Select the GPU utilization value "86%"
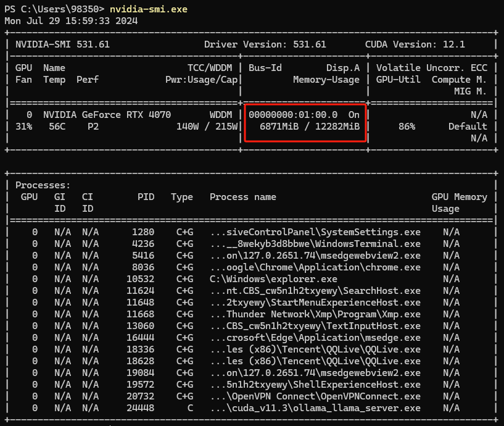The image size is (504, 426). [x=407, y=127]
